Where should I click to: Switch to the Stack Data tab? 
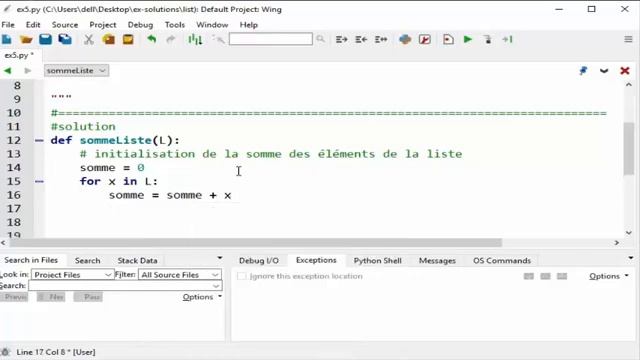pos(137,260)
